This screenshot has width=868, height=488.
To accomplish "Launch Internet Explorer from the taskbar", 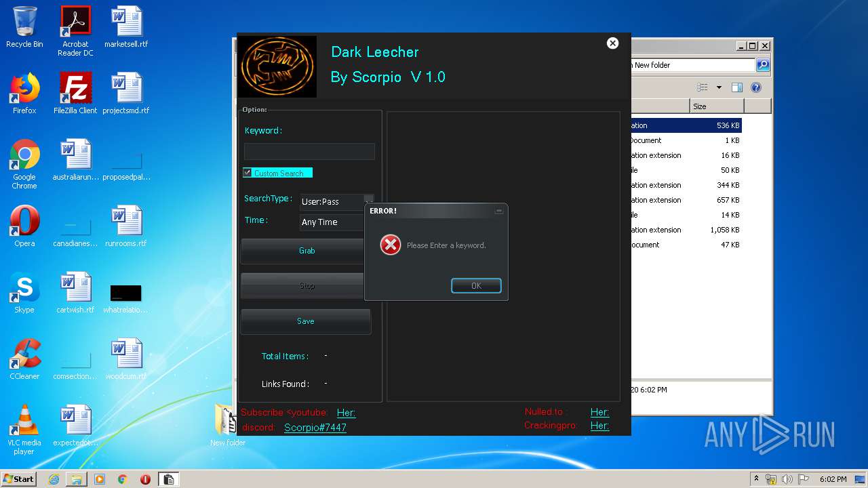I will tap(54, 479).
